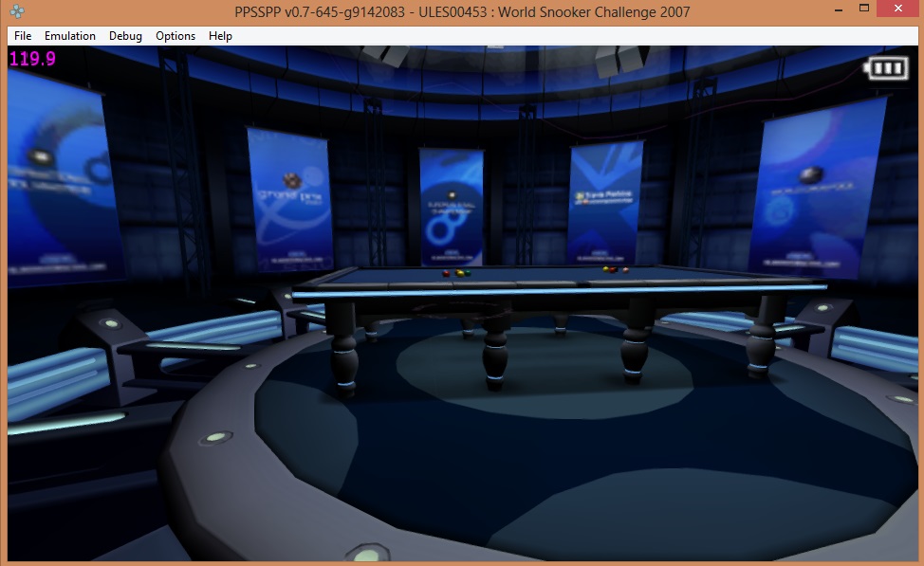
Task: Click the center hanging banner behind the table
Action: tap(450, 207)
